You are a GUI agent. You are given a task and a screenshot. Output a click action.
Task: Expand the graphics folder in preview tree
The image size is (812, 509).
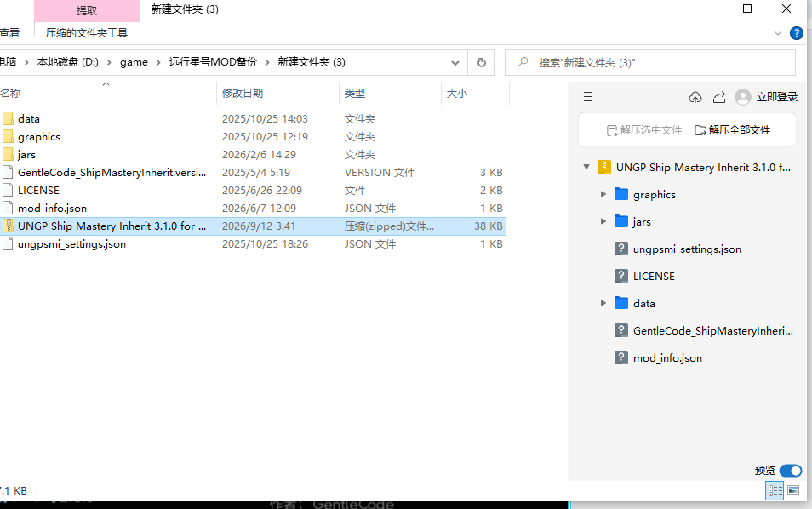[x=603, y=194]
